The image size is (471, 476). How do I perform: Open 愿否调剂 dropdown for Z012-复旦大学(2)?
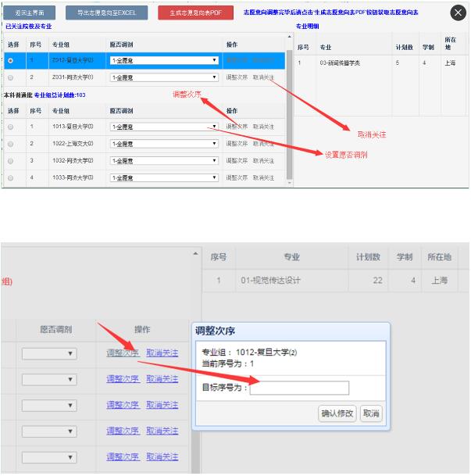(164, 60)
